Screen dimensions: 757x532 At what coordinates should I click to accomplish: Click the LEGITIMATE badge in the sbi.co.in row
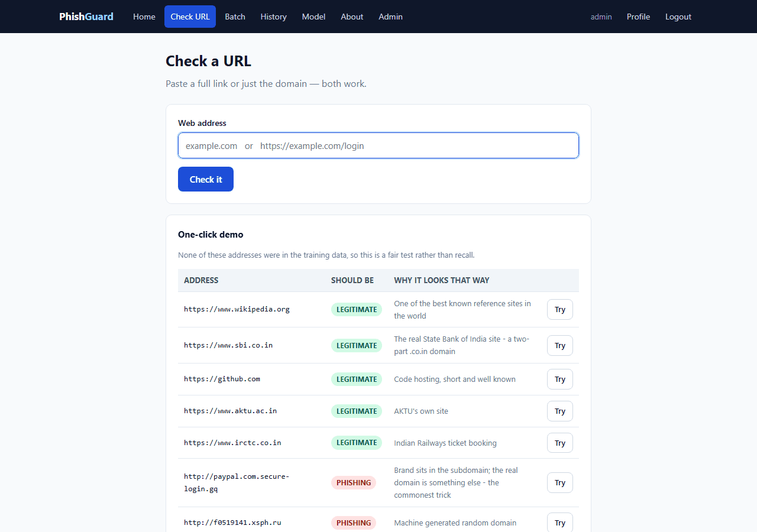pyautogui.click(x=357, y=345)
